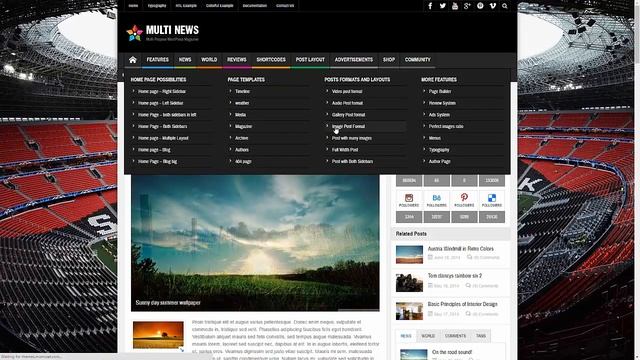Open the Advertisements menu
The height and width of the screenshot is (360, 640).
click(354, 60)
